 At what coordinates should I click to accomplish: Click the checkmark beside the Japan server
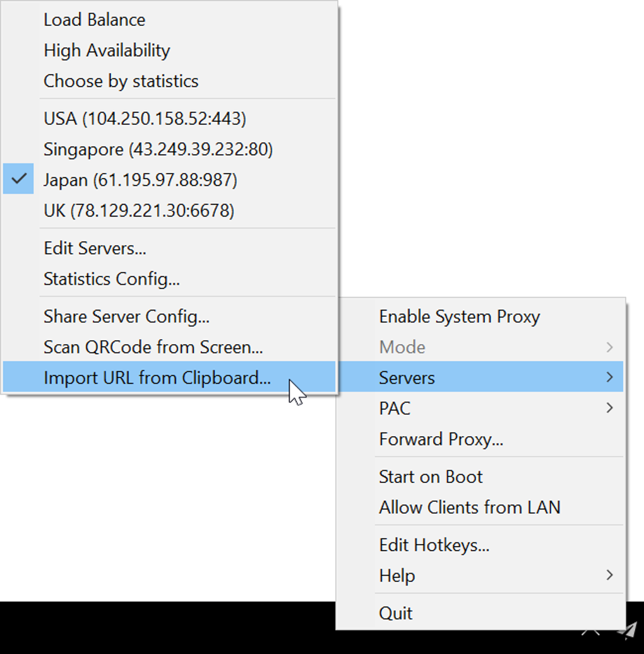[19, 180]
